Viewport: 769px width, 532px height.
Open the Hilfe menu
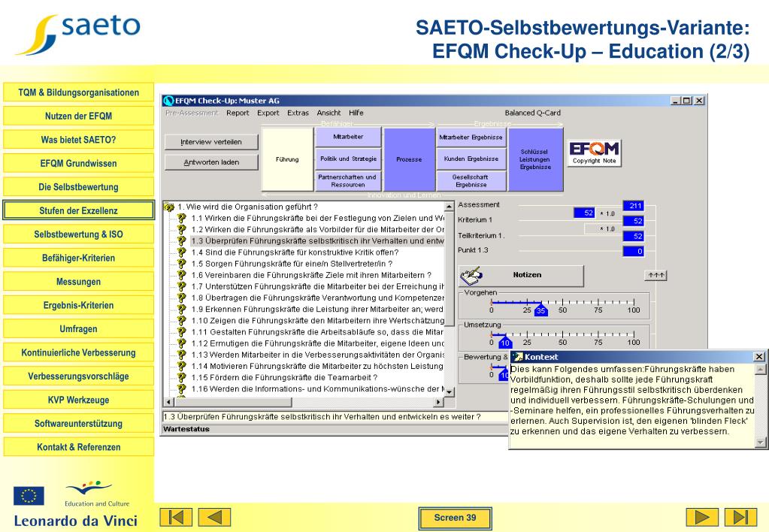pos(356,113)
